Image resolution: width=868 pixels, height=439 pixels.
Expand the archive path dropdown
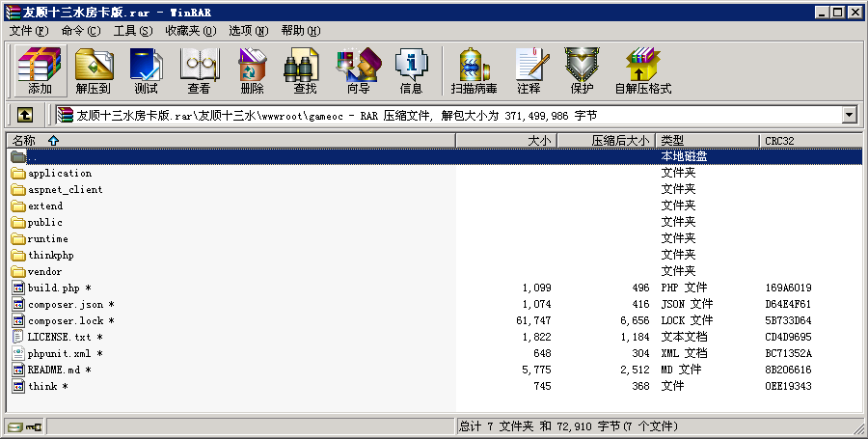[849, 115]
